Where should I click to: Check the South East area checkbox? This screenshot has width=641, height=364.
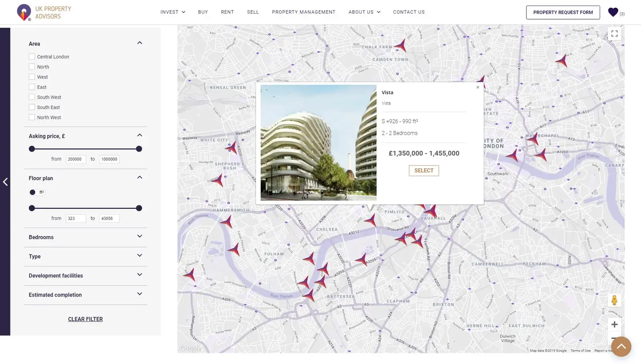pyautogui.click(x=32, y=107)
